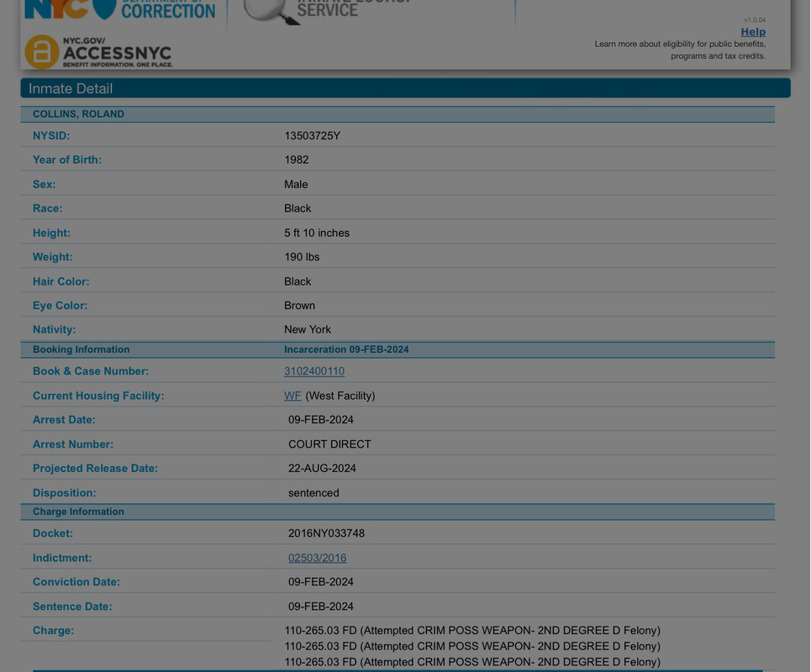The height and width of the screenshot is (672, 811).
Task: Click the Hair Color label
Action: click(x=61, y=281)
